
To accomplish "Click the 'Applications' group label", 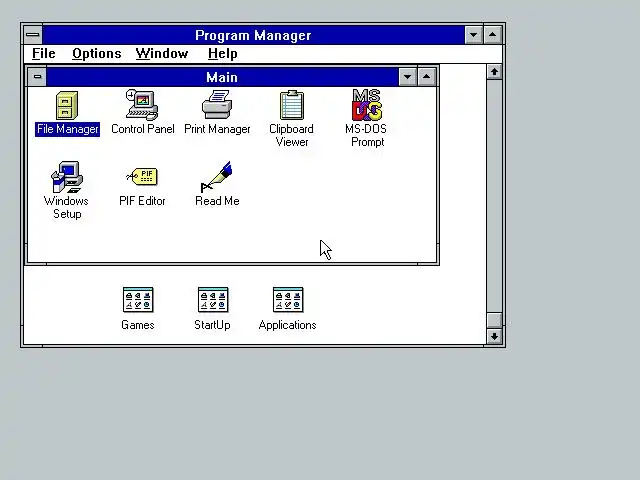I will coord(287,325).
